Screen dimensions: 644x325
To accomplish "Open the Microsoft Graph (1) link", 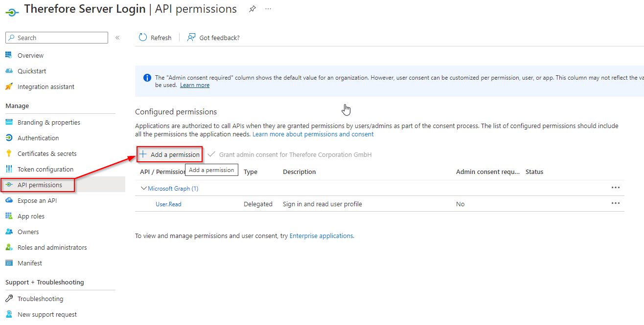I will tap(173, 188).
